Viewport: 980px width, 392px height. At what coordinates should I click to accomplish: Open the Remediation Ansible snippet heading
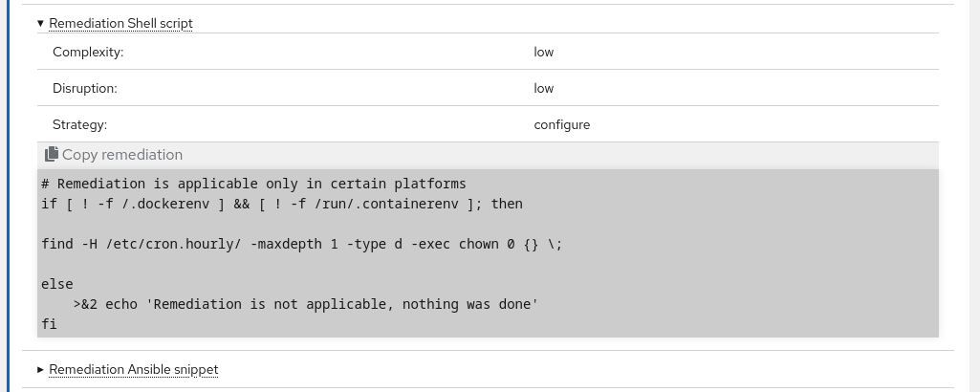(134, 369)
